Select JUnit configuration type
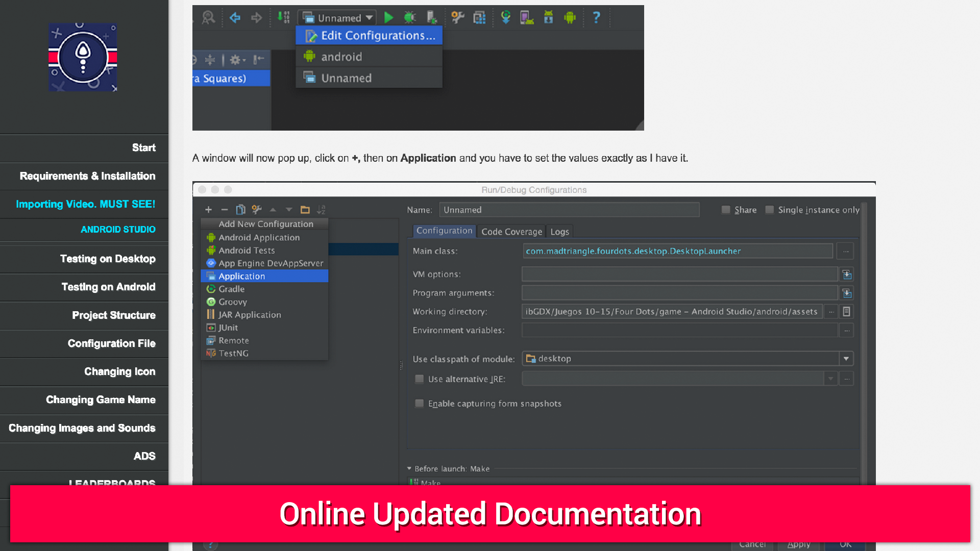 (264, 328)
